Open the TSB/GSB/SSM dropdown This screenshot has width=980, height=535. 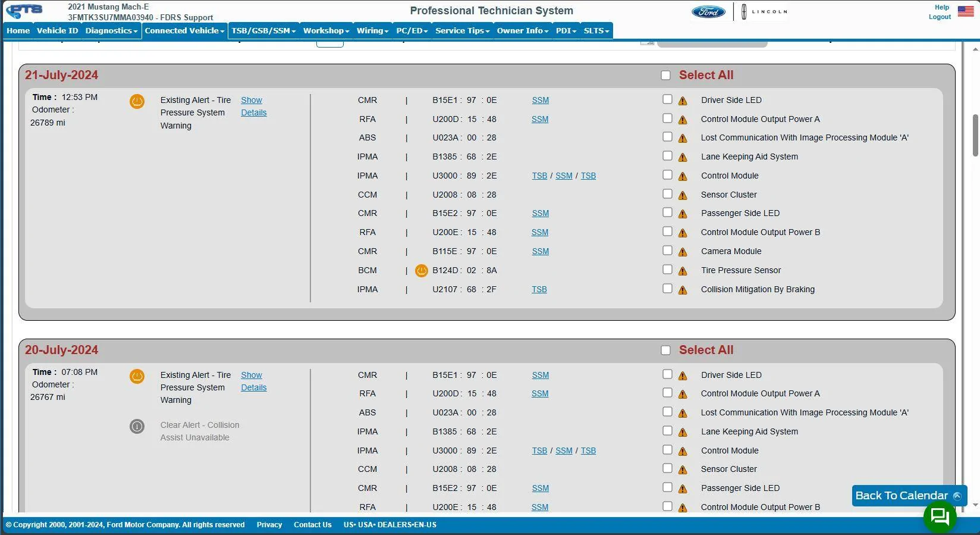point(263,31)
